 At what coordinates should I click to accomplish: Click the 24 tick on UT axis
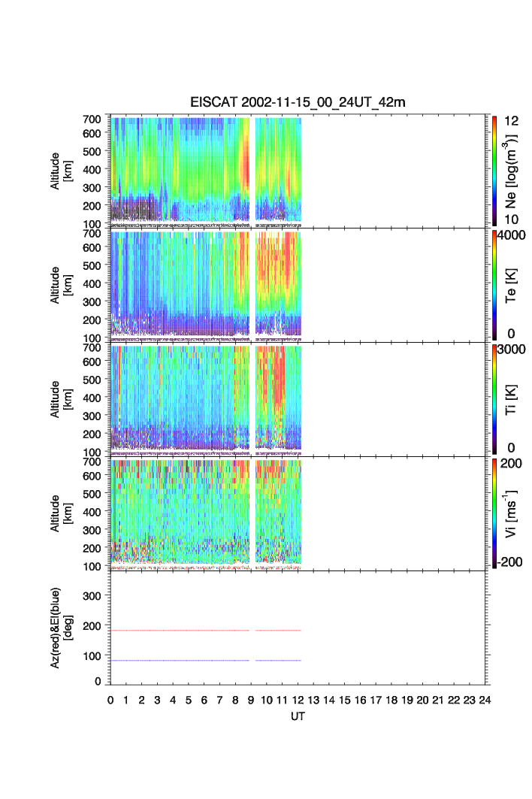click(485, 700)
